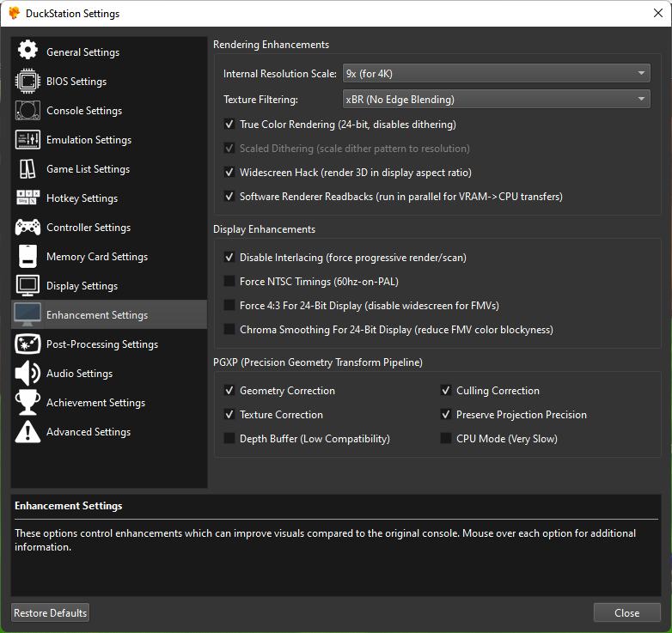Click the BIOS Settings chip icon
This screenshot has height=633, width=672.
(27, 81)
